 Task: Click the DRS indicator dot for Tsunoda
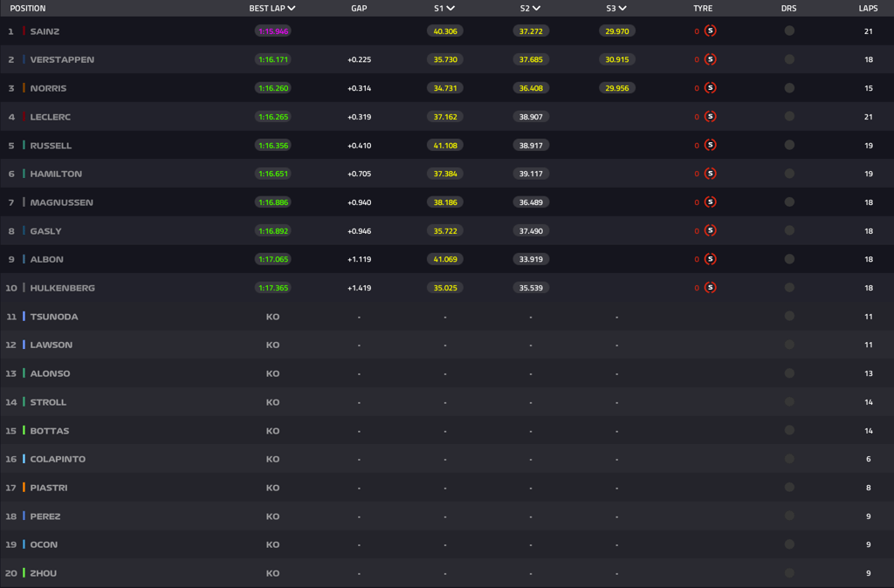[x=789, y=316]
